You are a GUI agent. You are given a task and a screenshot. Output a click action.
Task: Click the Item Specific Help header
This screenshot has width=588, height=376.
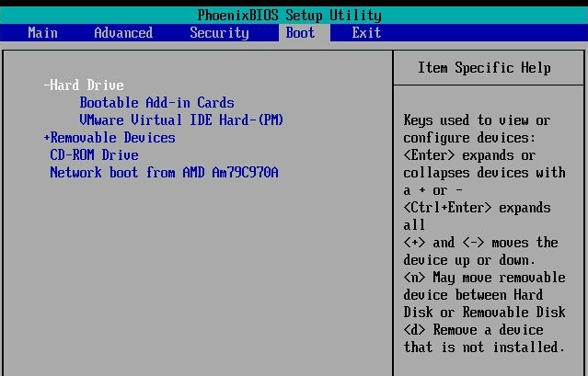pos(484,68)
